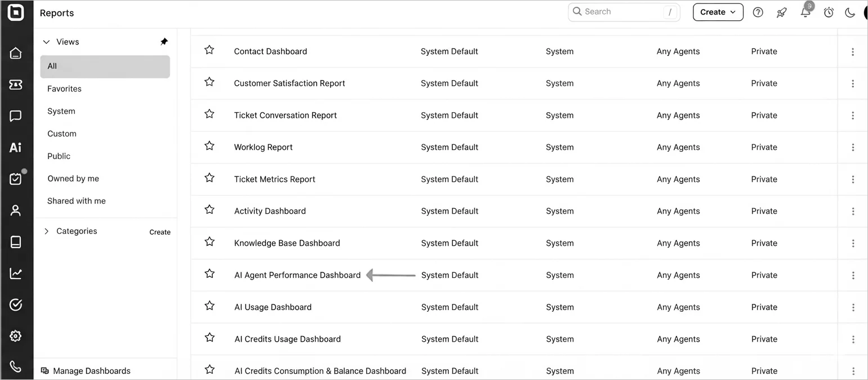Open the chat conversations sidebar icon

tap(16, 116)
